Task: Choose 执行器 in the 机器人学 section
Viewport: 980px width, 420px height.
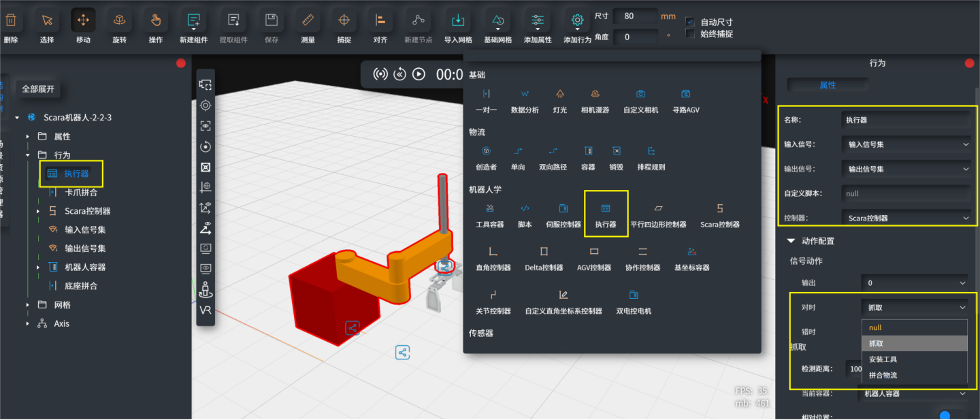Action: pyautogui.click(x=606, y=214)
